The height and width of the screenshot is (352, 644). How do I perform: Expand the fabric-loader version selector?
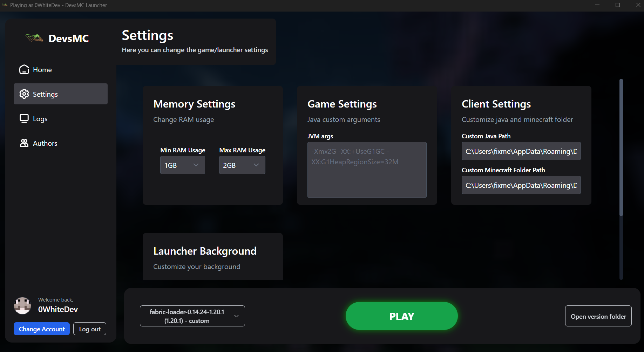(x=192, y=316)
